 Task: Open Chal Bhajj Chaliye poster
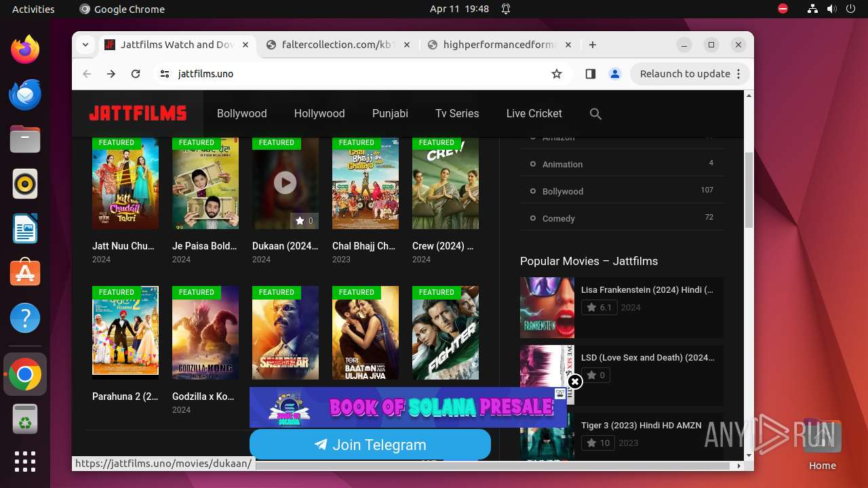tap(366, 183)
